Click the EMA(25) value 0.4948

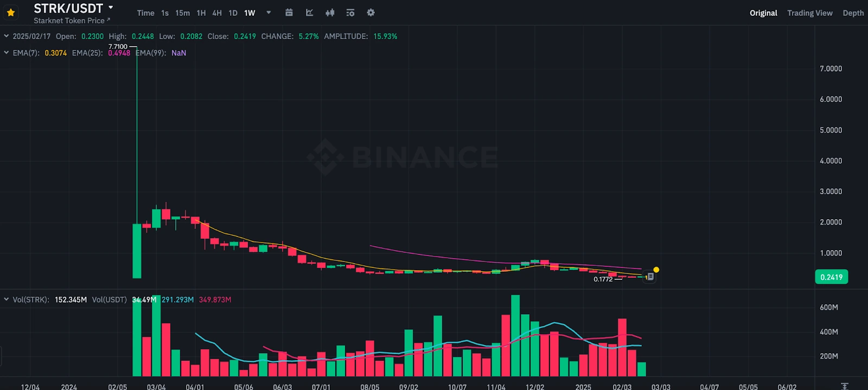coord(119,53)
